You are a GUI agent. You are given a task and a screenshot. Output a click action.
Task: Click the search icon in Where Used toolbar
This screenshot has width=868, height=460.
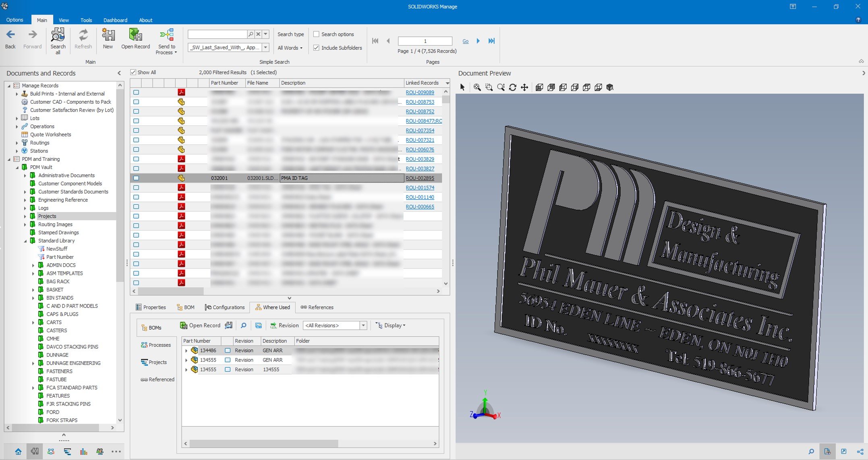tap(243, 325)
